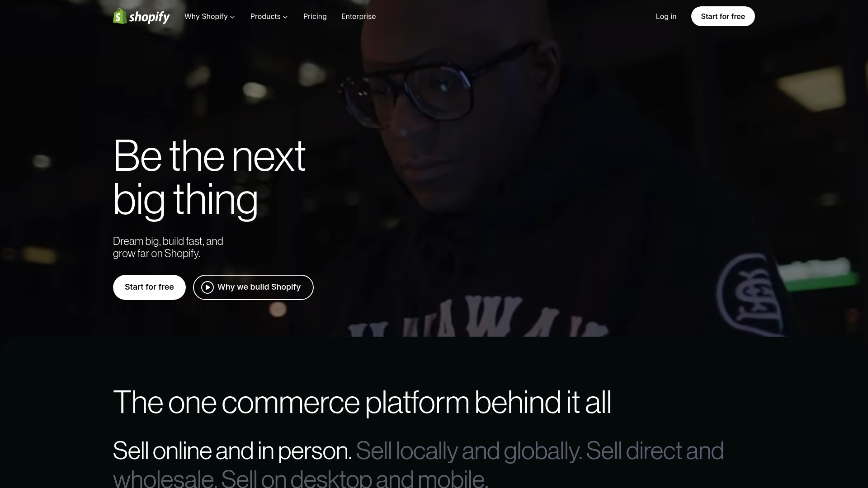The width and height of the screenshot is (868, 488).
Task: Go to the Pricing page
Action: point(315,16)
